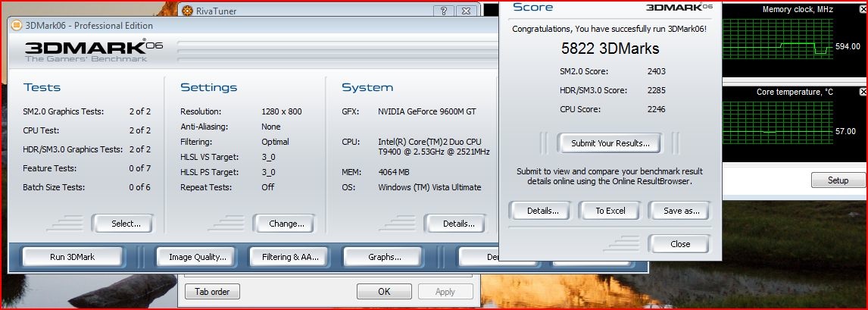
Task: Click Repeat Tests value Off
Action: pyautogui.click(x=267, y=187)
